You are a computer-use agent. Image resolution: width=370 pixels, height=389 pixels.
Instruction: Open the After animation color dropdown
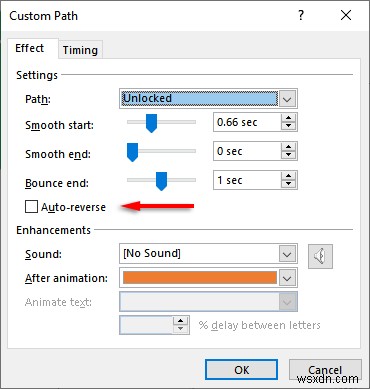coord(287,278)
